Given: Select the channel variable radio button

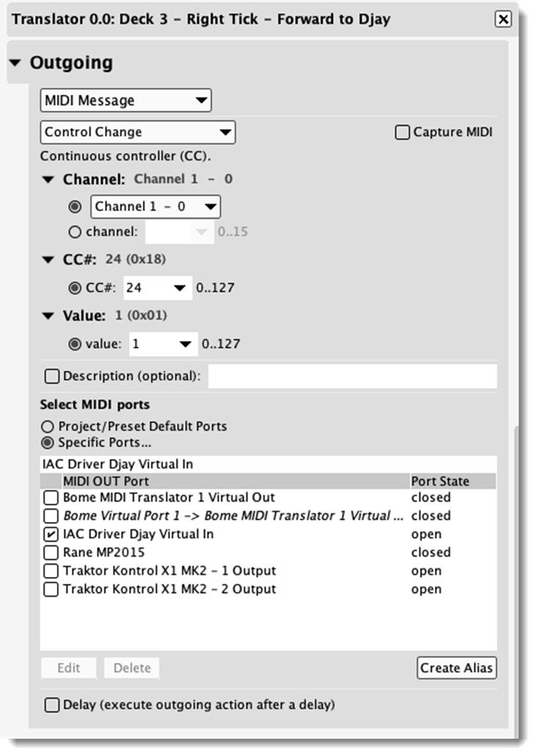Looking at the screenshot, I should pyautogui.click(x=75, y=232).
